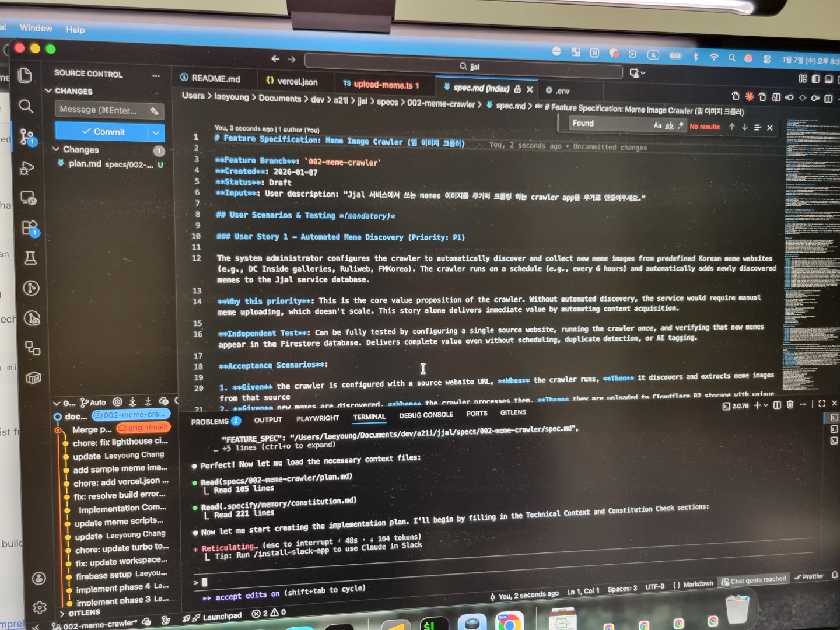Image resolution: width=840 pixels, height=630 pixels.
Task: Toggle Match Whole Word in find widget
Action: 669,125
